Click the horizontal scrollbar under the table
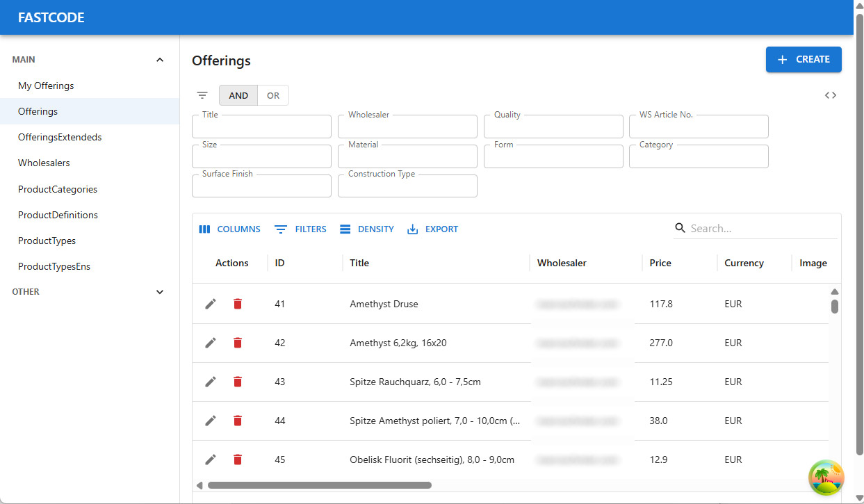The image size is (864, 504). pyautogui.click(x=320, y=485)
